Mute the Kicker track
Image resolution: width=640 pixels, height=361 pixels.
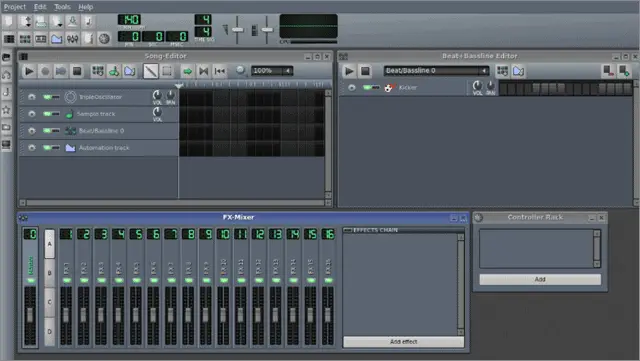[x=367, y=87]
